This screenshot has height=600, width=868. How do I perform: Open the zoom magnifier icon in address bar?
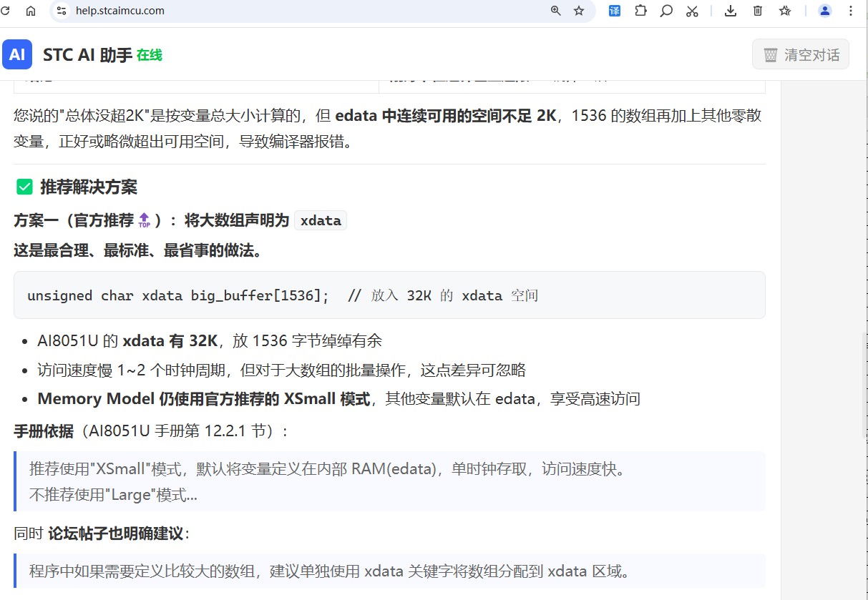[556, 11]
